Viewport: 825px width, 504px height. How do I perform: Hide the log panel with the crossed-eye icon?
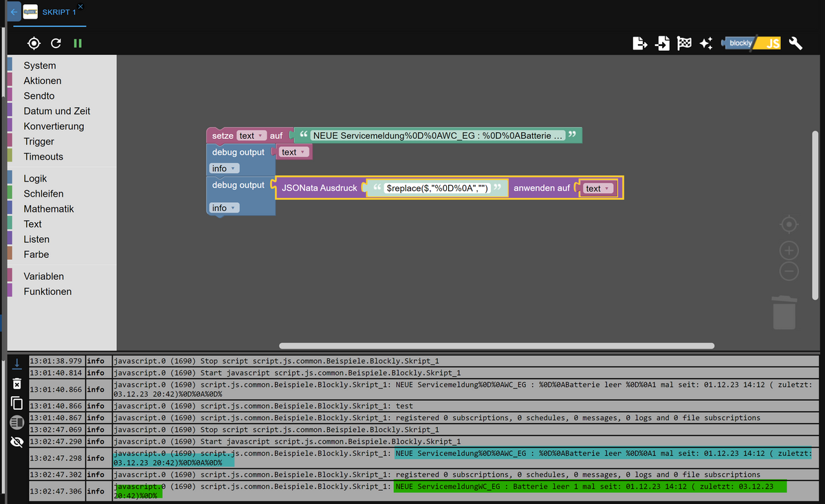pyautogui.click(x=17, y=442)
